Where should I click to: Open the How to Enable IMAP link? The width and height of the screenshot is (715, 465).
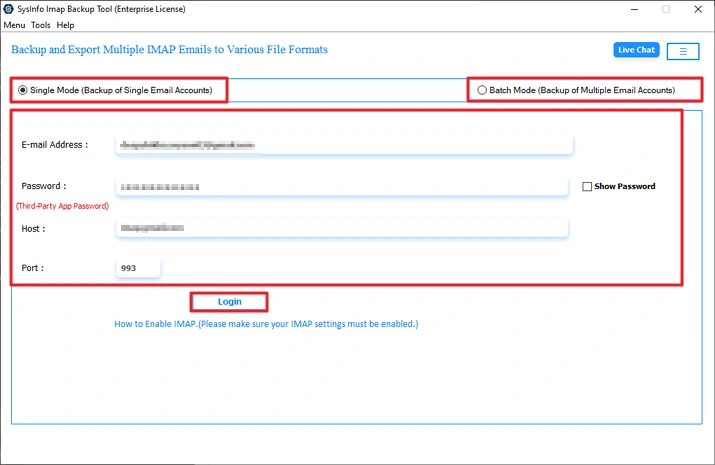click(x=266, y=324)
